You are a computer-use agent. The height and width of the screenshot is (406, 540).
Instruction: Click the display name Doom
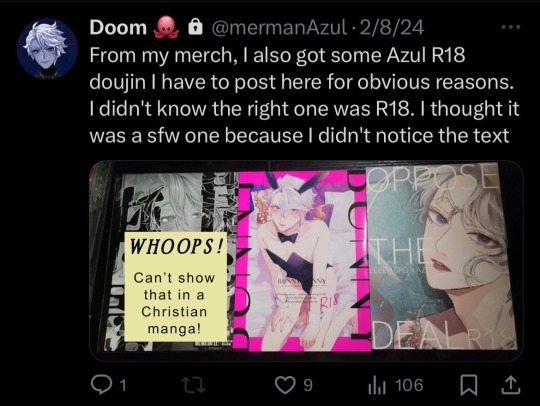coord(118,27)
